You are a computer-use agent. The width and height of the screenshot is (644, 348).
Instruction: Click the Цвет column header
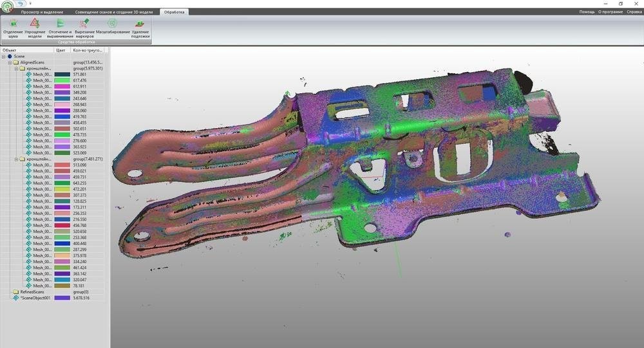click(62, 50)
